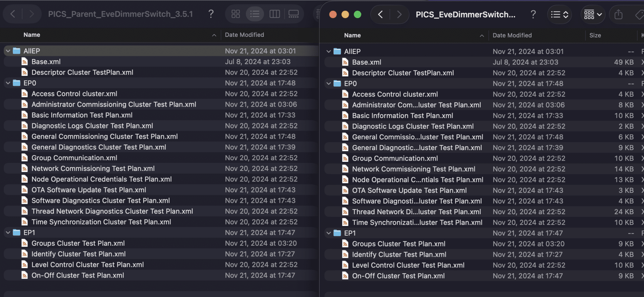Switch left window to gallery view
Viewport: 644px width, 297px height.
293,14
